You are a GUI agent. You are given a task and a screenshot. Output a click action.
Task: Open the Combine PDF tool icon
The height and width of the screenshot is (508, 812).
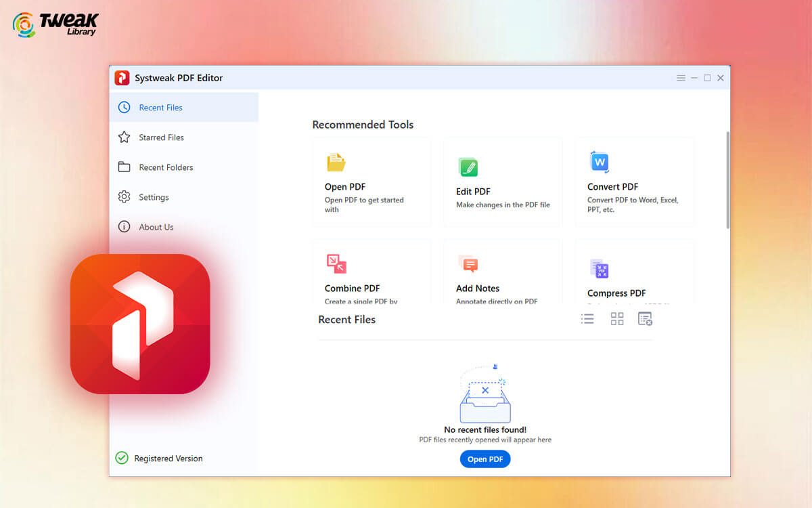tap(335, 263)
